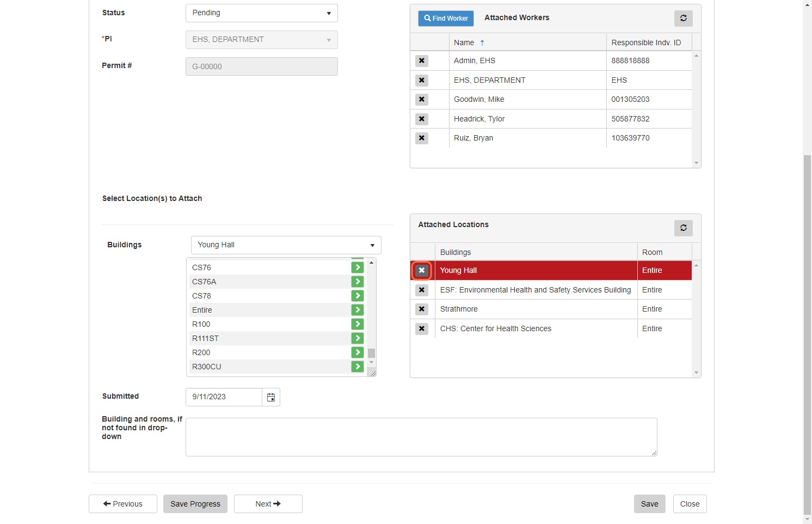Attach room CS78 with green arrow
This screenshot has width=812, height=524.
(x=357, y=296)
